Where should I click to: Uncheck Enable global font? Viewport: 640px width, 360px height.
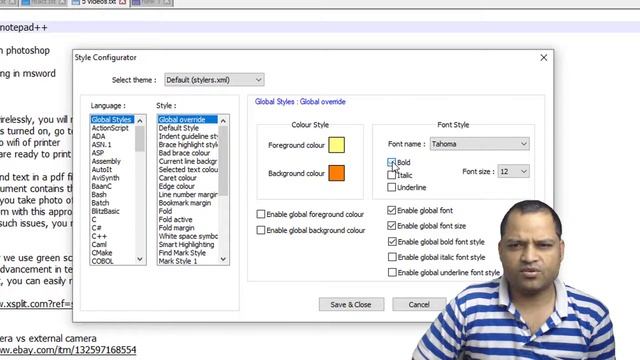[391, 210]
